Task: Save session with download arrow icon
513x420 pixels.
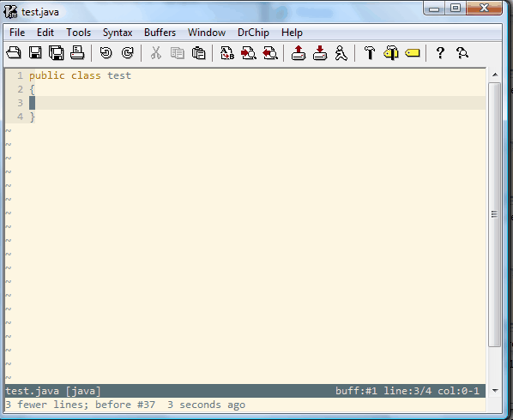Action: [x=320, y=52]
